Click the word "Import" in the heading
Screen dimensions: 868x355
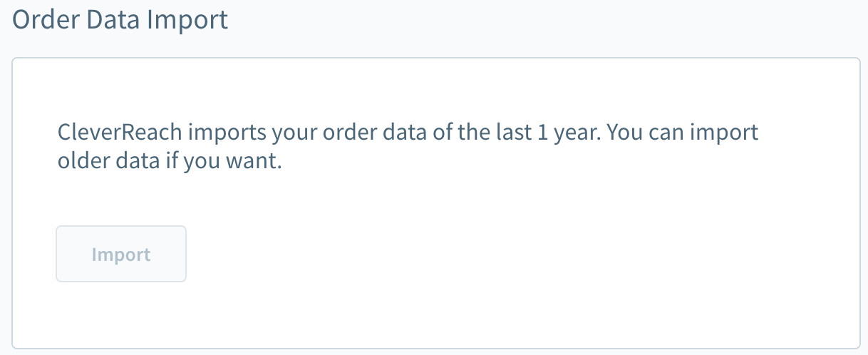click(187, 19)
